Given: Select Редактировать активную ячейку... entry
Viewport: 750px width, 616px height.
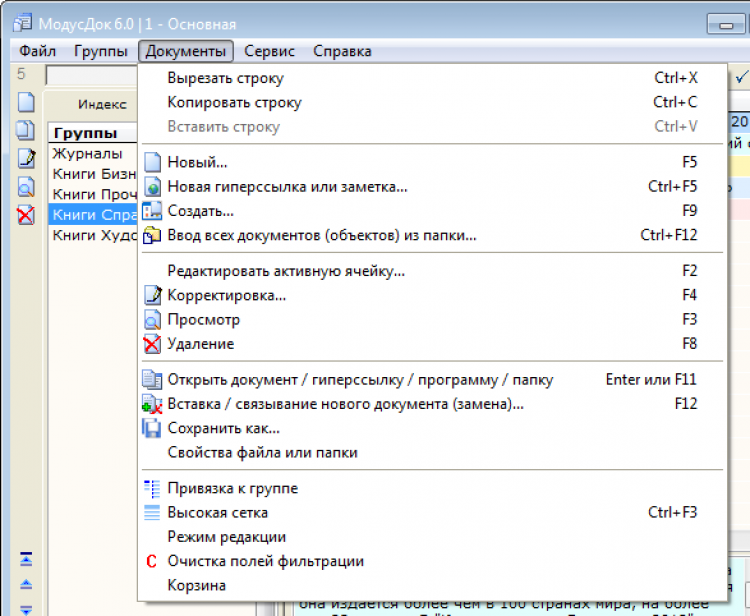Looking at the screenshot, I should [432, 271].
